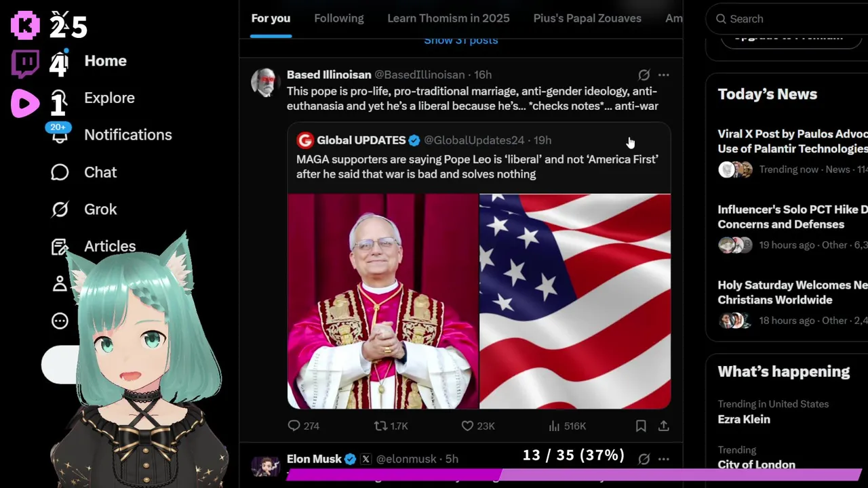The height and width of the screenshot is (488, 868).
Task: Open Holy Saturday news story
Action: click(793, 292)
